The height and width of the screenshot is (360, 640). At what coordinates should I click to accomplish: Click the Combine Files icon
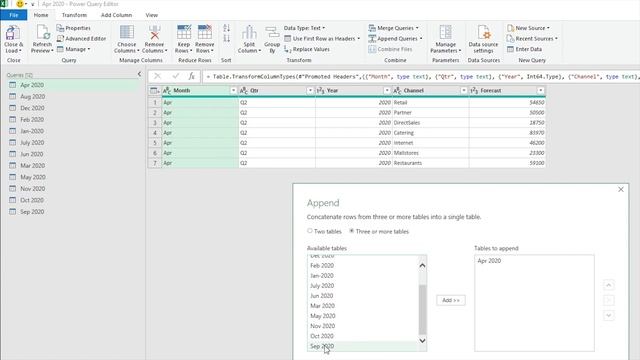(x=372, y=49)
